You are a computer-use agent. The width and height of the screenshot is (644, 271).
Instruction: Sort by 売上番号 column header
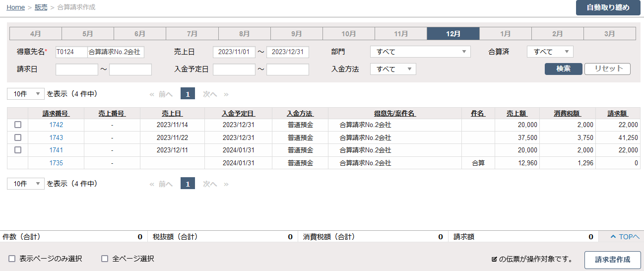(x=112, y=114)
